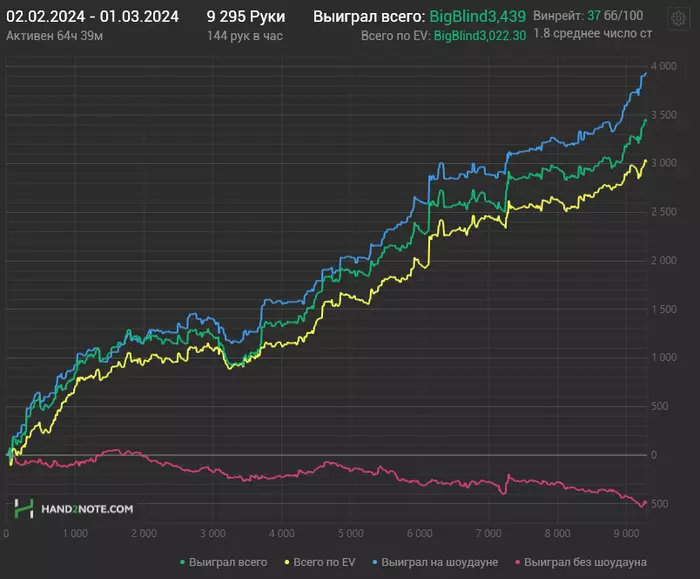Toggle the 'Выиграл на шоудауне' legend series
Image resolution: width=700 pixels, height=579 pixels.
[x=435, y=562]
